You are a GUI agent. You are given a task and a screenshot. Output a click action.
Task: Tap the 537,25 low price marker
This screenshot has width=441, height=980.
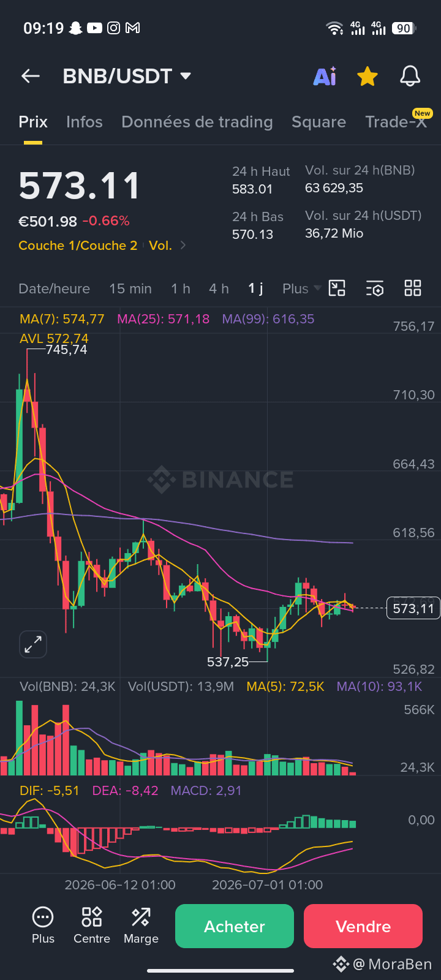coord(228,661)
